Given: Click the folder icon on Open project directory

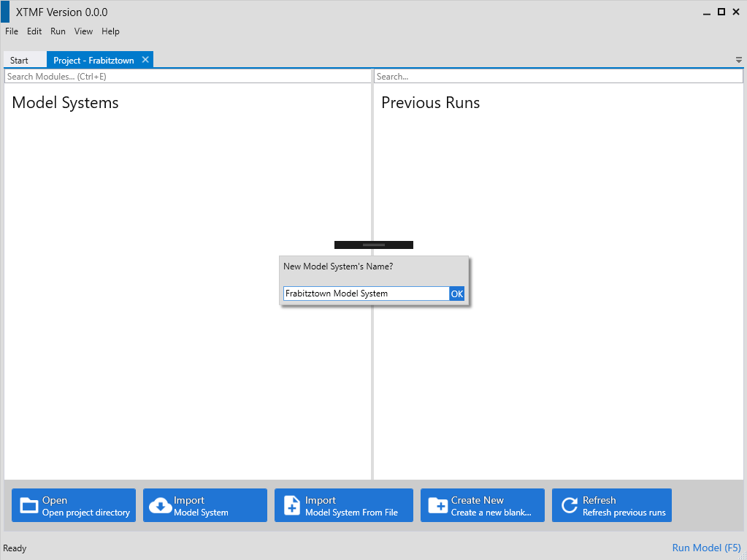Looking at the screenshot, I should pos(29,505).
